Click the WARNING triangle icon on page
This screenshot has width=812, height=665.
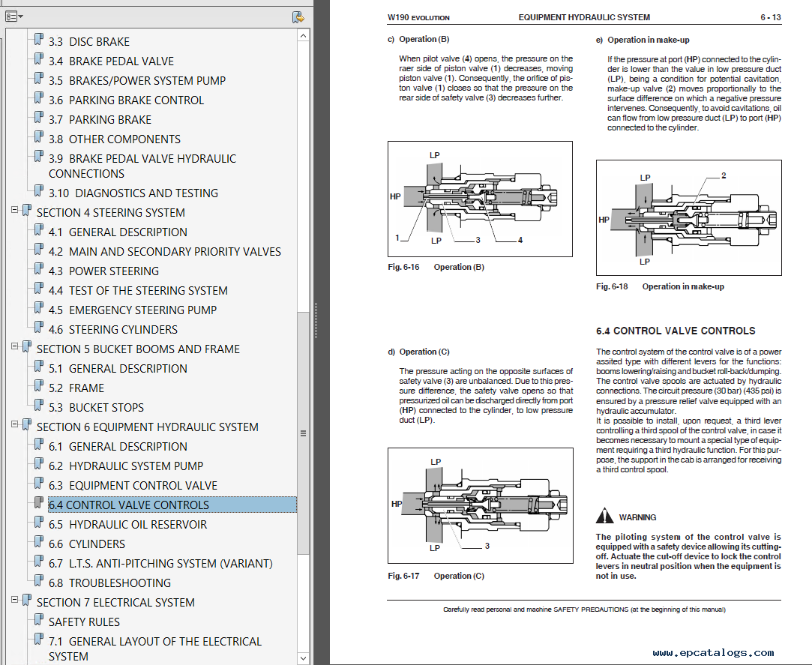(x=604, y=516)
